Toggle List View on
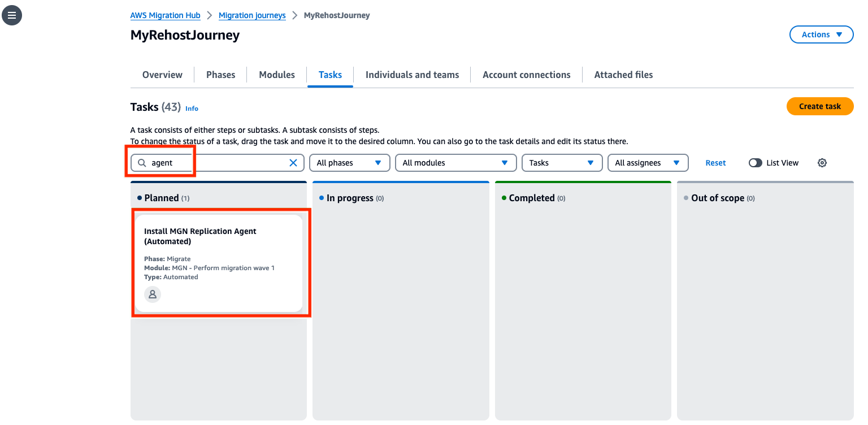This screenshot has width=868, height=425. pyautogui.click(x=756, y=163)
